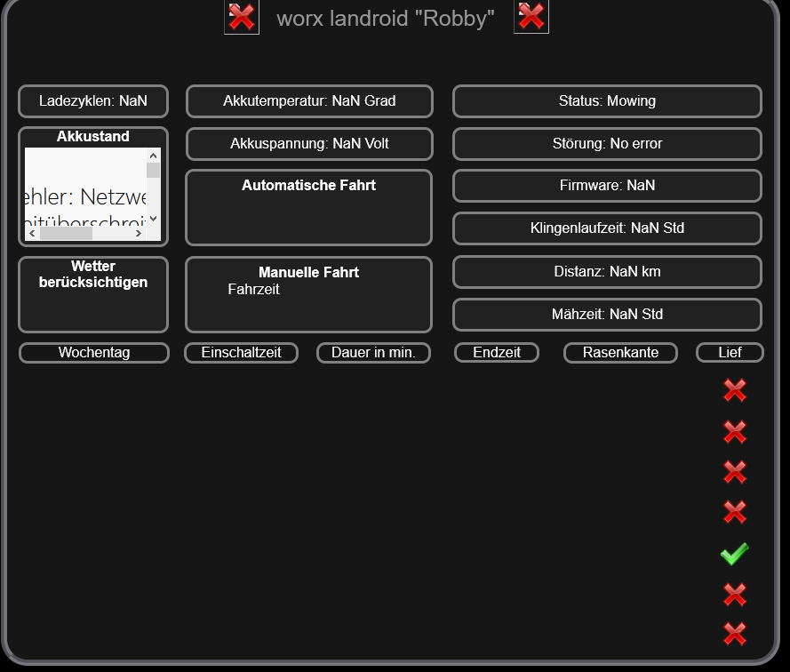This screenshot has height=672, width=790.
Task: Click the Akkuspannung: NaN Volt field
Action: point(309,144)
